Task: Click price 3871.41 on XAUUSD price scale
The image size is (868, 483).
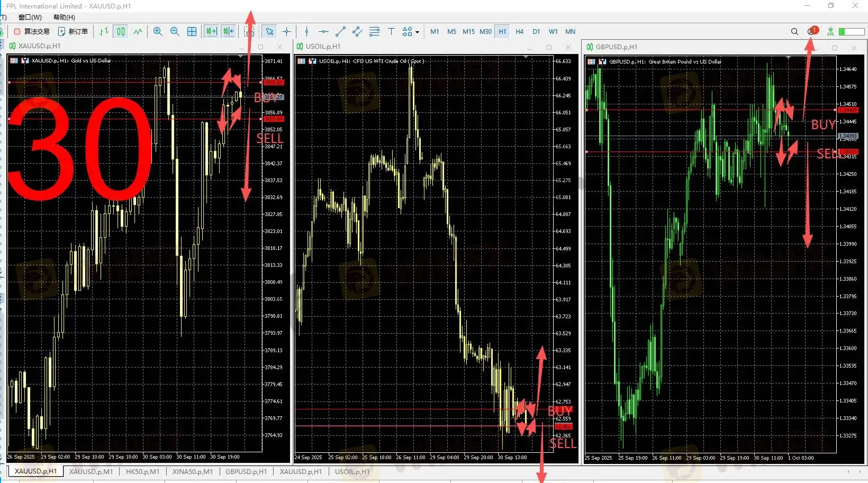Action: pos(274,61)
